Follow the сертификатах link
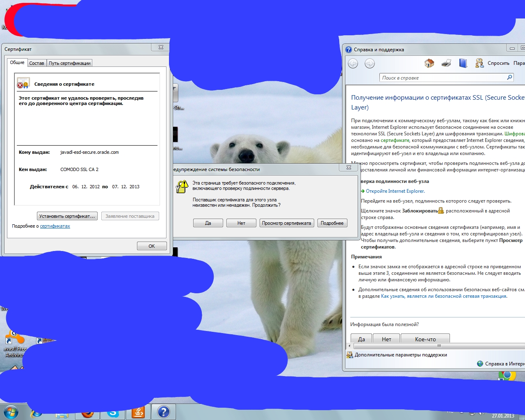The width and height of the screenshot is (525, 420). click(55, 226)
